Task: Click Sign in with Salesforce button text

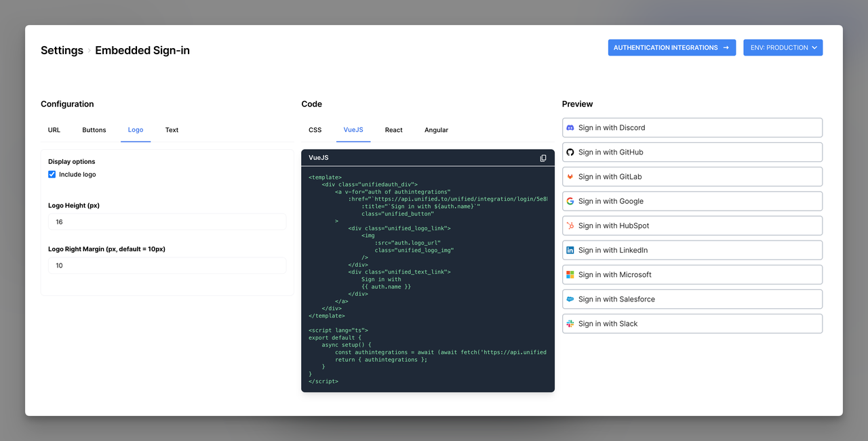Action: [x=616, y=299]
